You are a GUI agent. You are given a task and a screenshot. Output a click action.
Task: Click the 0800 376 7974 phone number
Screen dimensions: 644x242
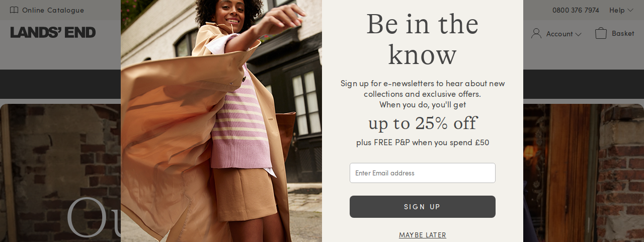coord(576,10)
